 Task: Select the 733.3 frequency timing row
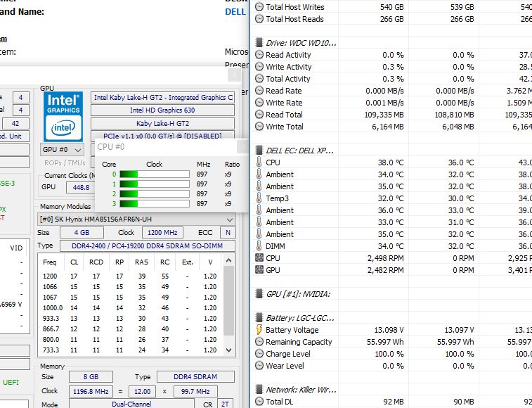[x=130, y=350]
